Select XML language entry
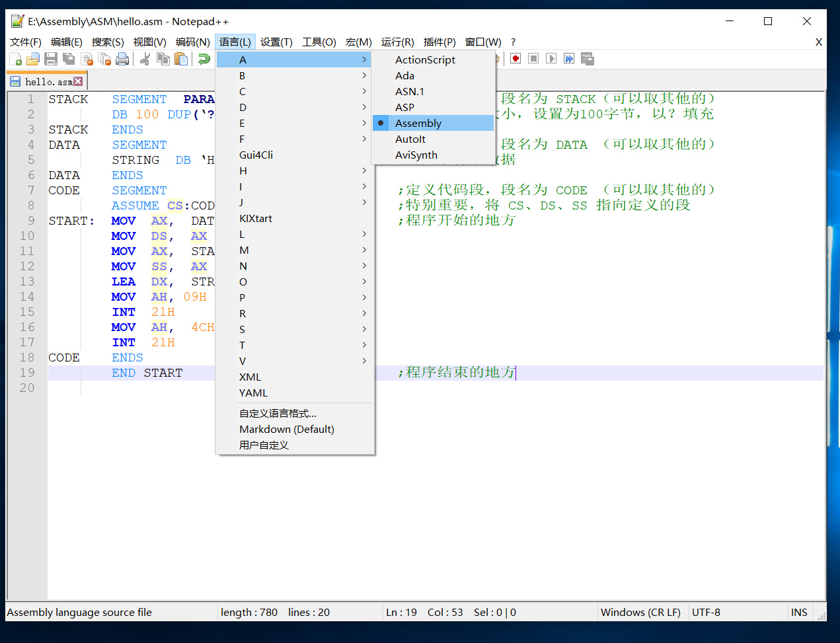 point(295,377)
